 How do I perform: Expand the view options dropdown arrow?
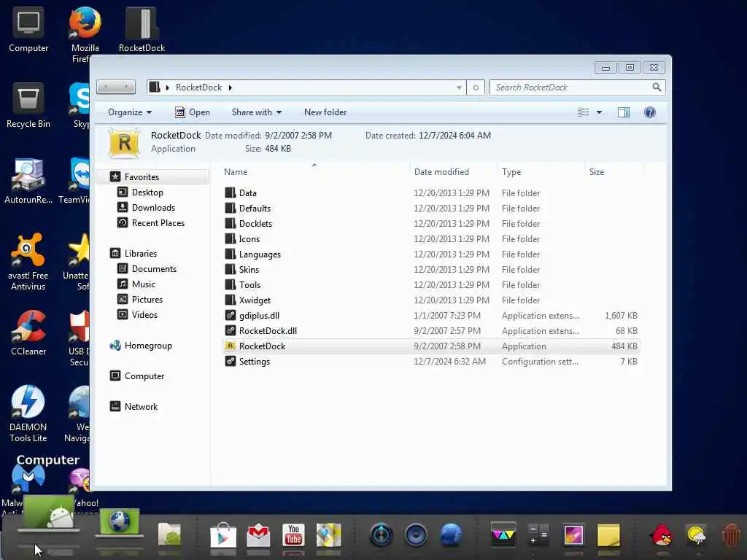(599, 112)
